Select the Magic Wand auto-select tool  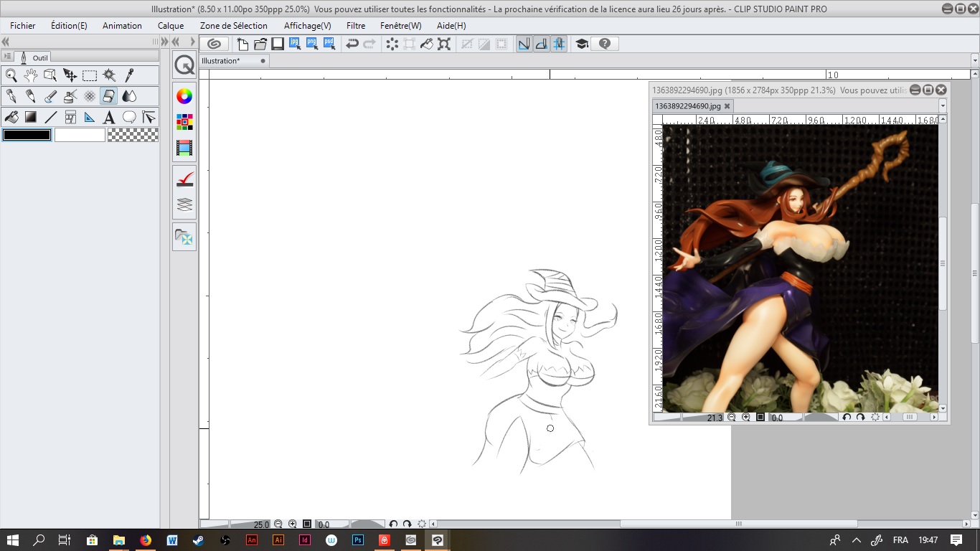pyautogui.click(x=109, y=75)
